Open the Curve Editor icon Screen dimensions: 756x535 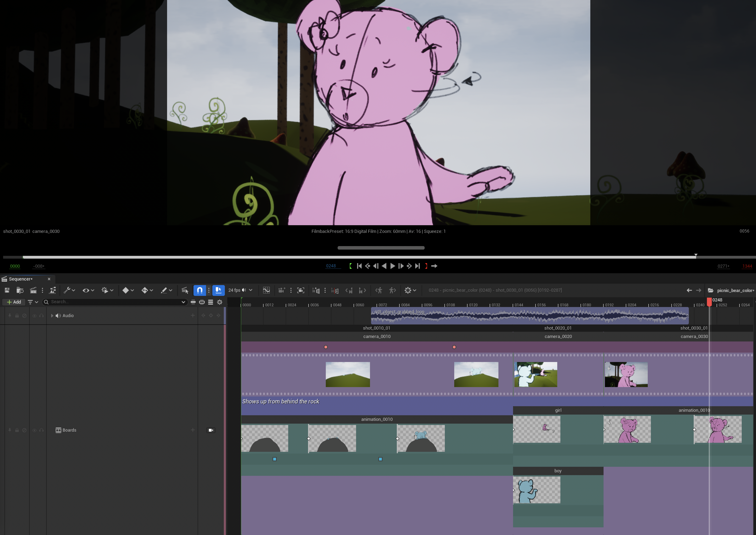(266, 290)
